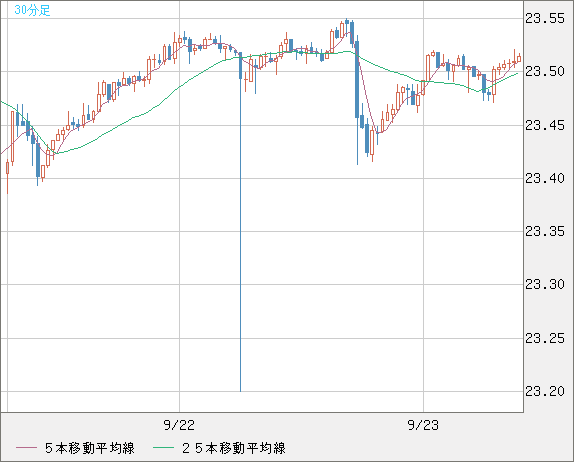
Task: Select the 23.50 price axis label
Action: coord(545,71)
